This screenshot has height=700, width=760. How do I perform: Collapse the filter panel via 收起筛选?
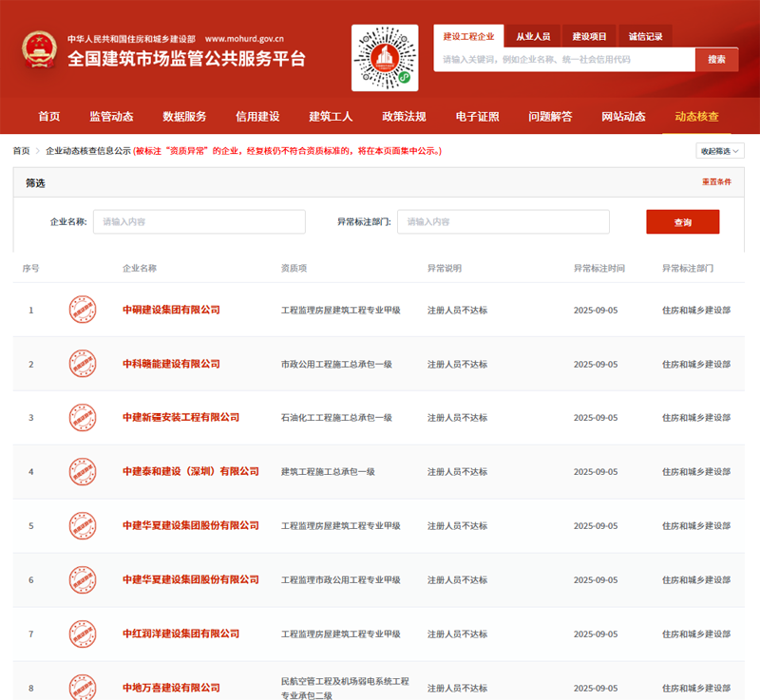pyautogui.click(x=717, y=150)
